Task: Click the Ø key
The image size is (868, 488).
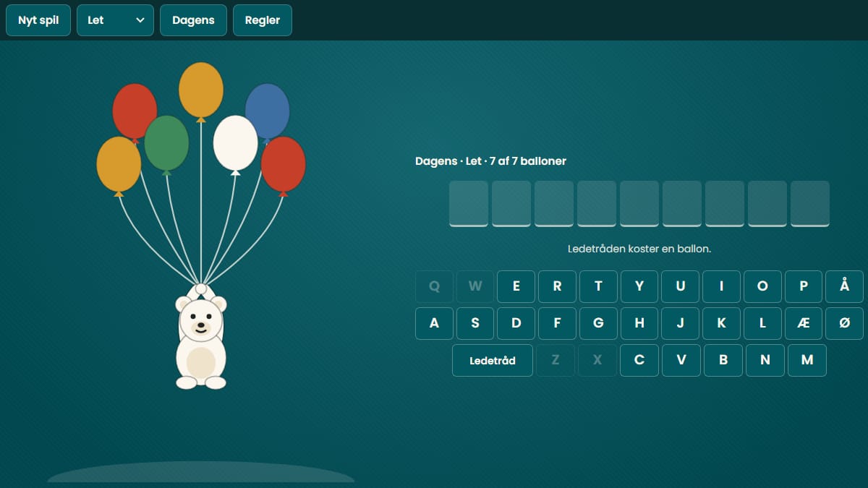Action: tap(845, 323)
